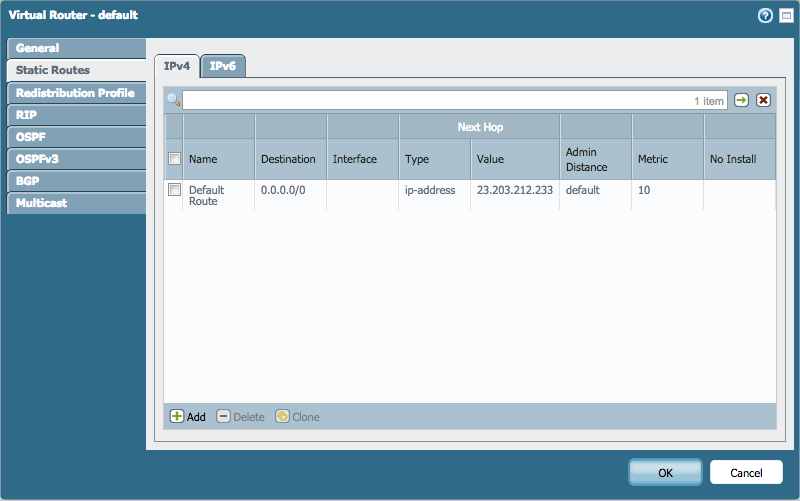Image resolution: width=800 pixels, height=501 pixels.
Task: Click OK to confirm changes
Action: coord(665,472)
